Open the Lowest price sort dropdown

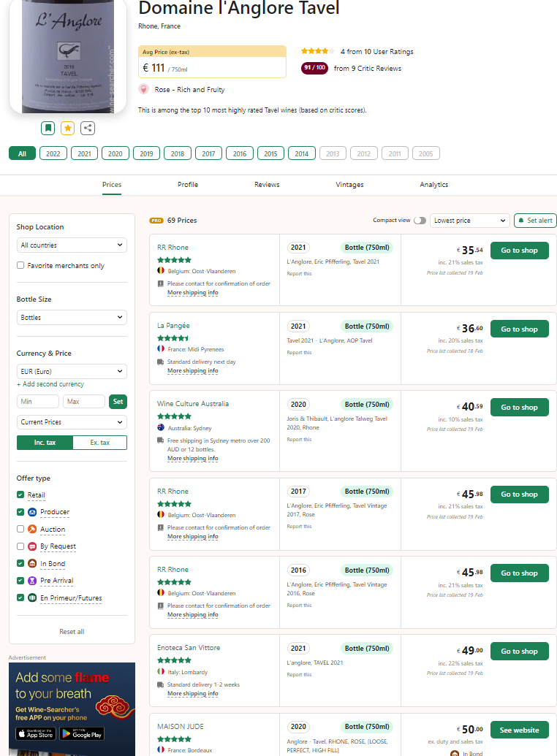[x=470, y=221]
